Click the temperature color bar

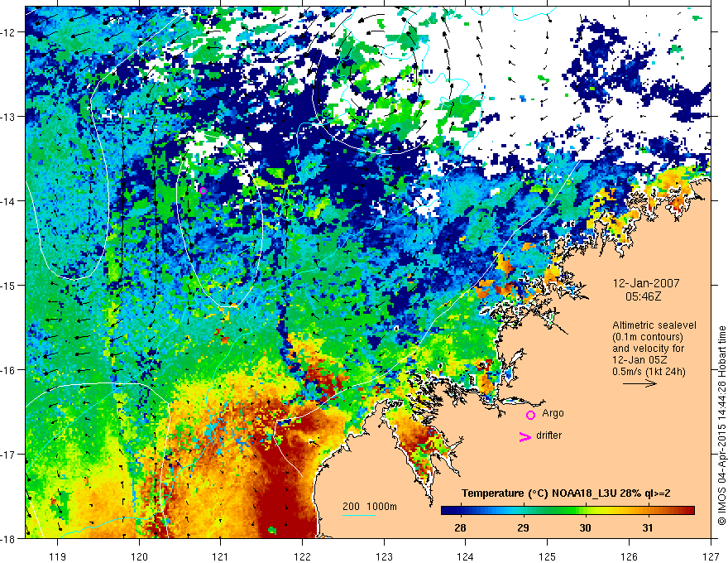(568, 511)
